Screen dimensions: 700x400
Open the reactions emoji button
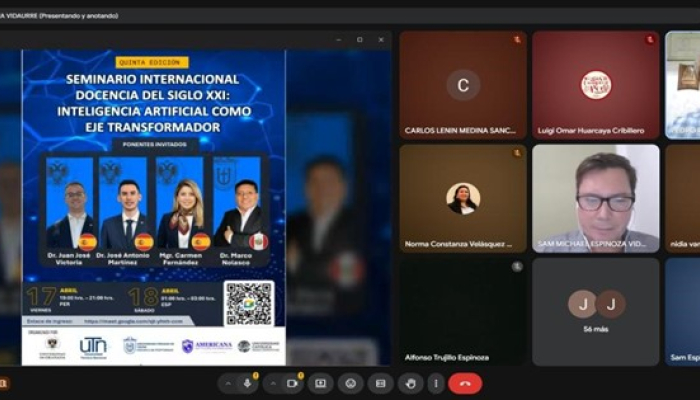350,383
